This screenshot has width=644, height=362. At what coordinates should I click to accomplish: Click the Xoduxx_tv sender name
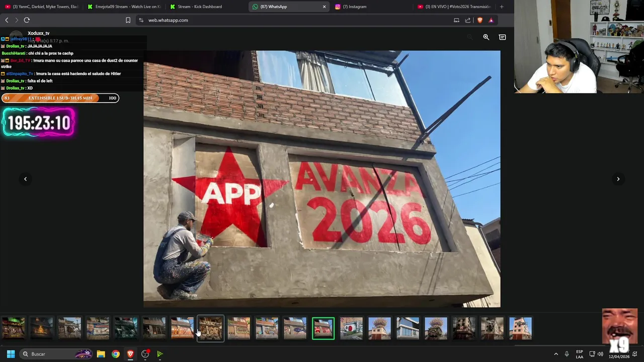point(39,33)
